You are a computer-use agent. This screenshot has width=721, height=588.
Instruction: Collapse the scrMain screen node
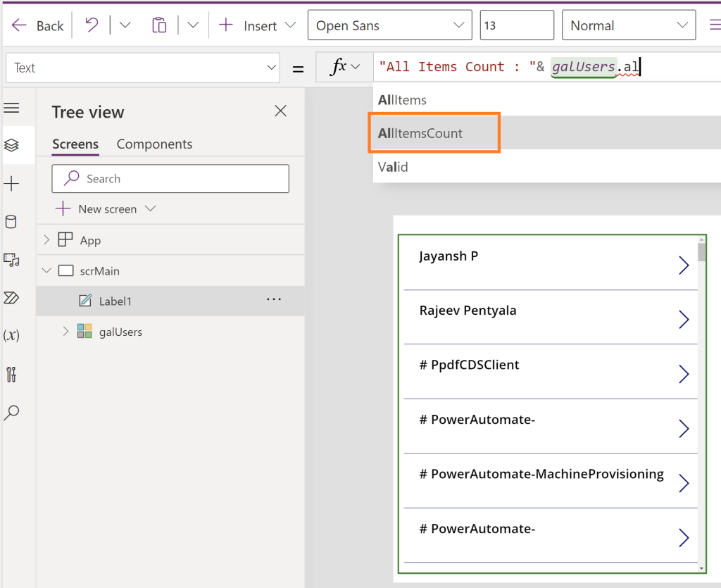pos(46,270)
